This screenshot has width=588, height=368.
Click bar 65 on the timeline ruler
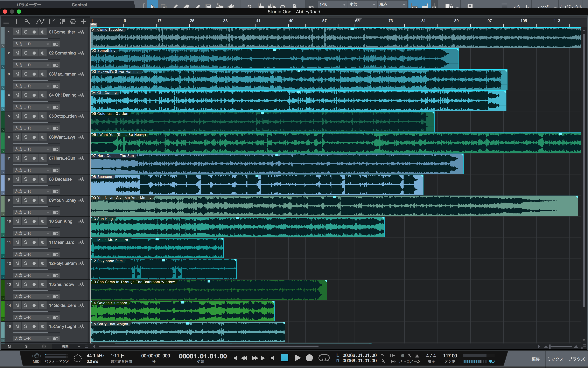point(357,21)
